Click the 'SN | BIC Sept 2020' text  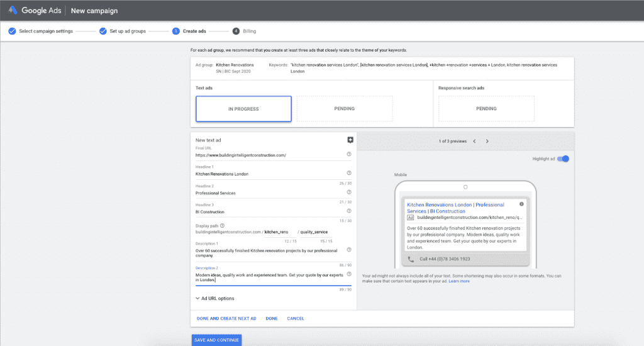233,72
